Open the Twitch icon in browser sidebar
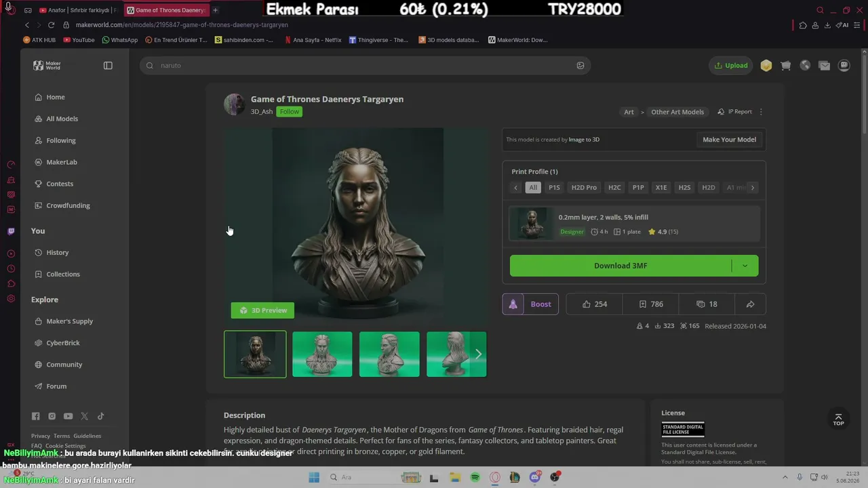868x488 pixels. pos(11,231)
